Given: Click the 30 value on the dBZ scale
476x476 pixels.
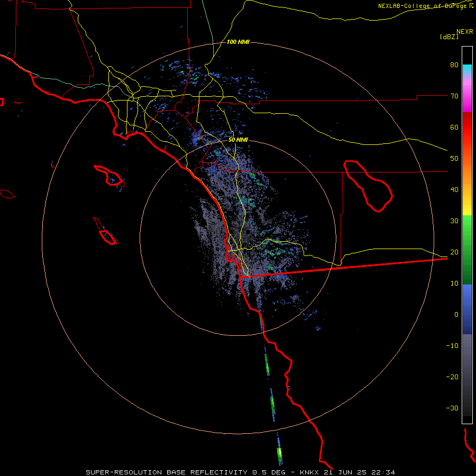Looking at the screenshot, I should 454,221.
